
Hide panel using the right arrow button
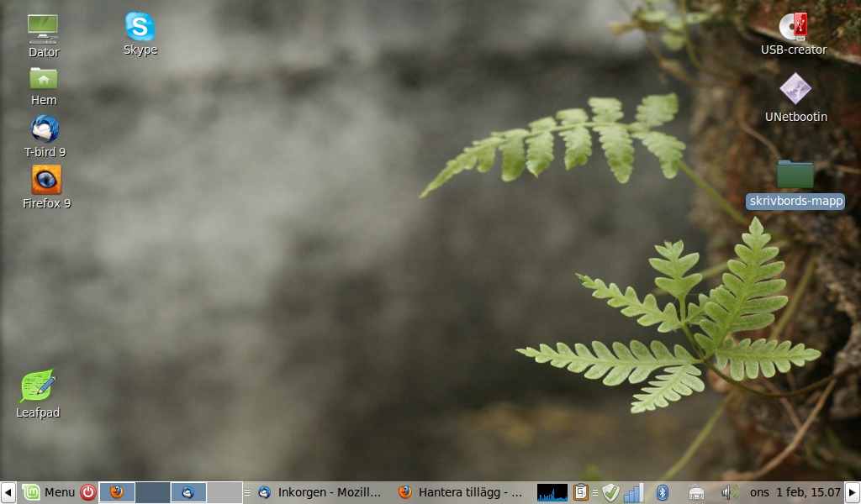(x=853, y=492)
